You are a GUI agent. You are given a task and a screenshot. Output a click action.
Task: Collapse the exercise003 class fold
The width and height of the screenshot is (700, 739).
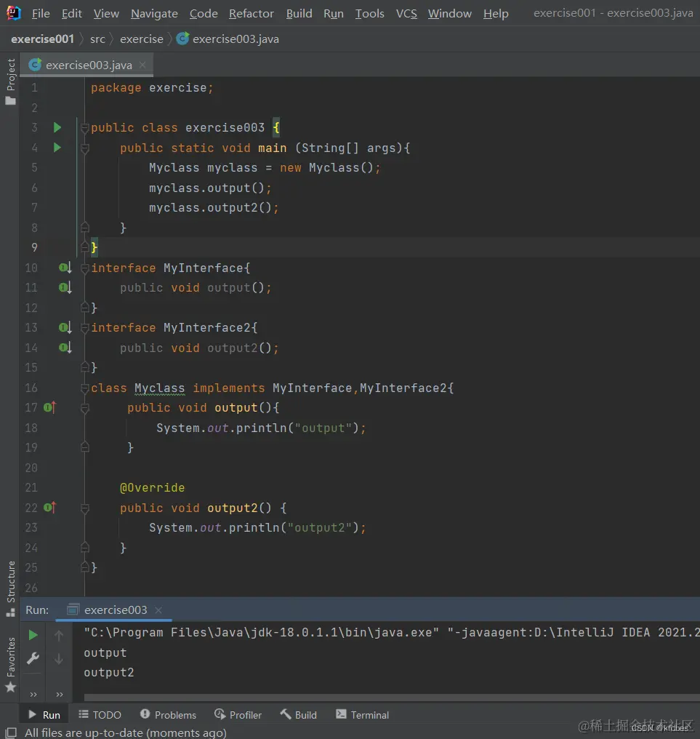(85, 128)
